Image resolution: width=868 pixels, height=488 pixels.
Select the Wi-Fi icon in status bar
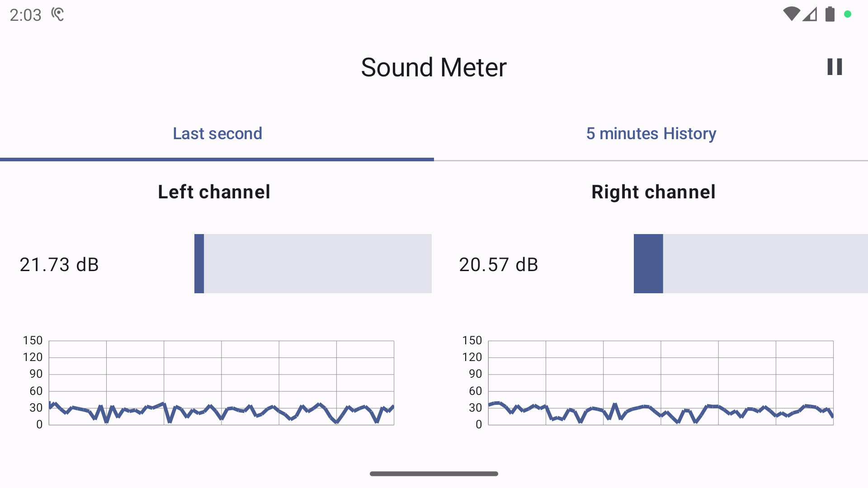(791, 14)
